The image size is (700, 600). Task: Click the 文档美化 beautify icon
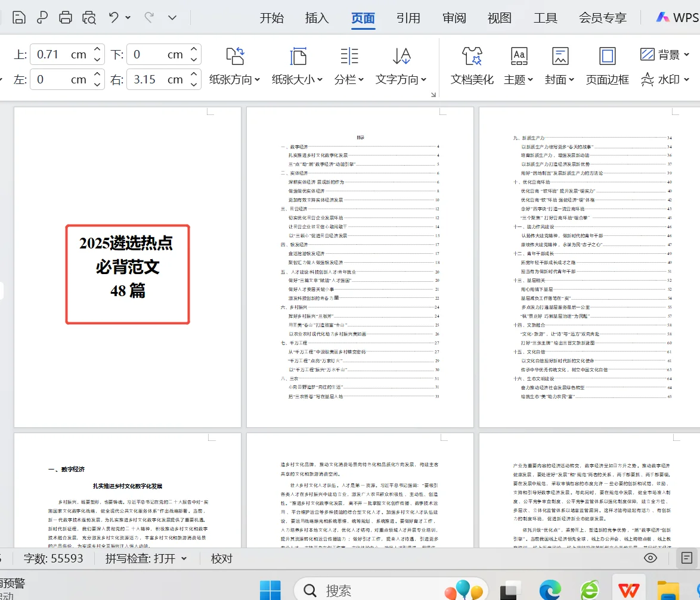(x=472, y=56)
